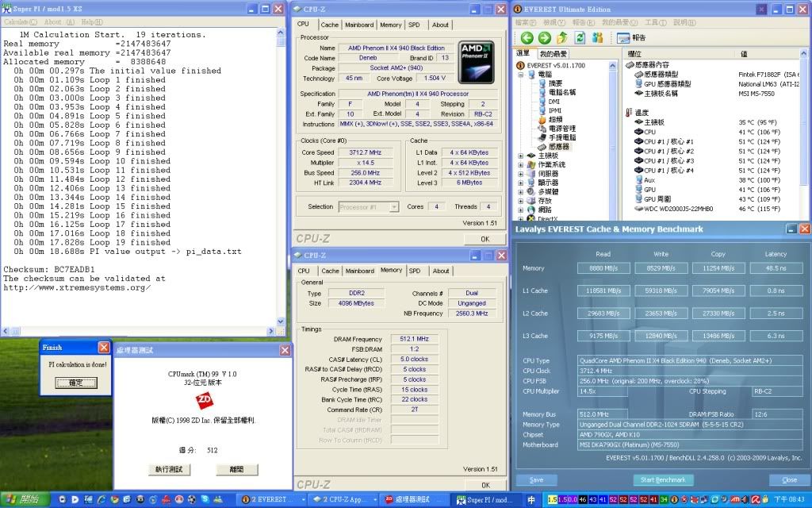Click the WDC WD2000JS hard-disk row icon
Image resolution: width=812 pixels, height=508 pixels.
[x=638, y=209]
